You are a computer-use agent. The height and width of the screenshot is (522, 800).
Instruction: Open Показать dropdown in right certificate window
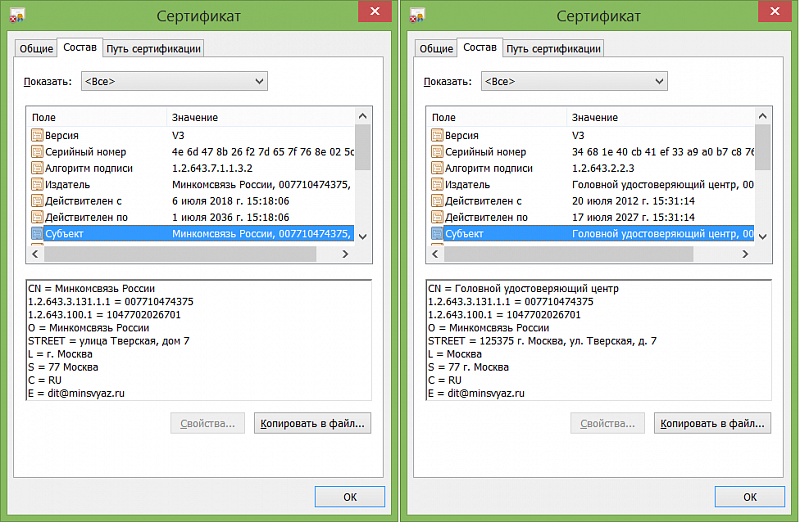(574, 81)
